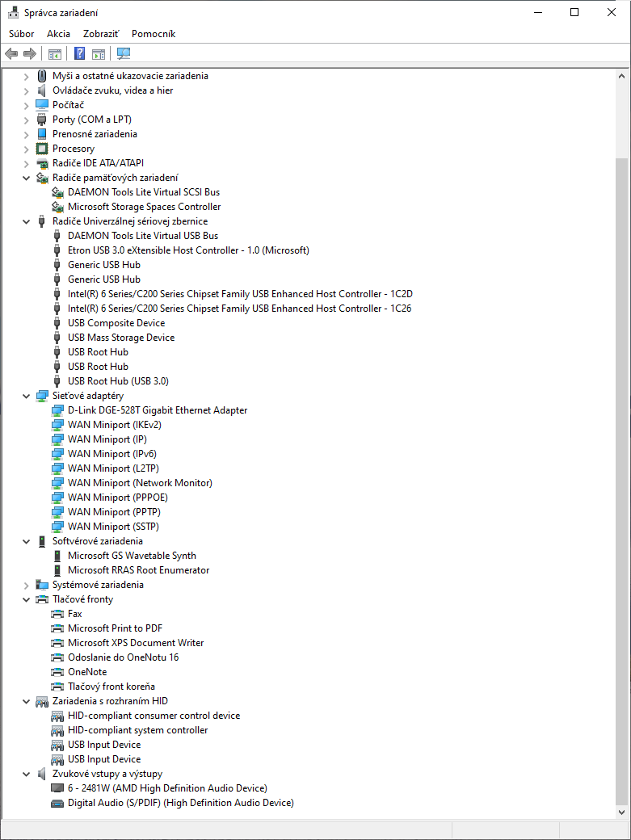Select HID-compliant consumer control device
The height and width of the screenshot is (840, 631).
154,716
